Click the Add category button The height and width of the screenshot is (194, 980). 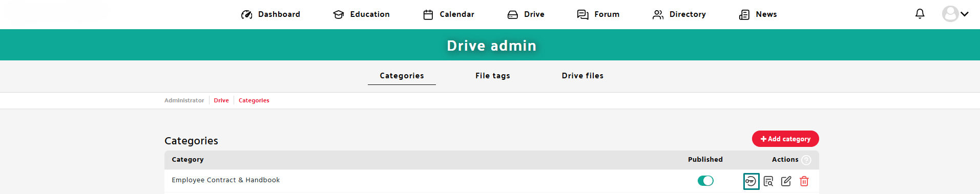coord(785,139)
